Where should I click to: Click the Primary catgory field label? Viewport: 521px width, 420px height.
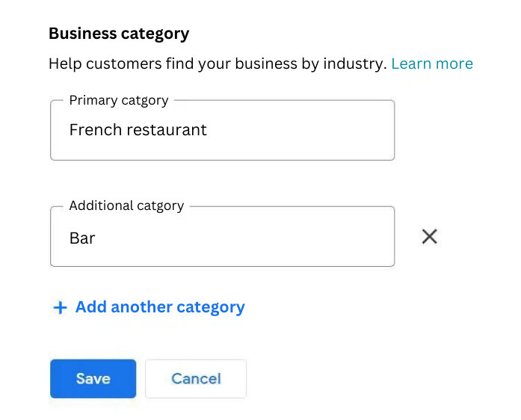(118, 100)
